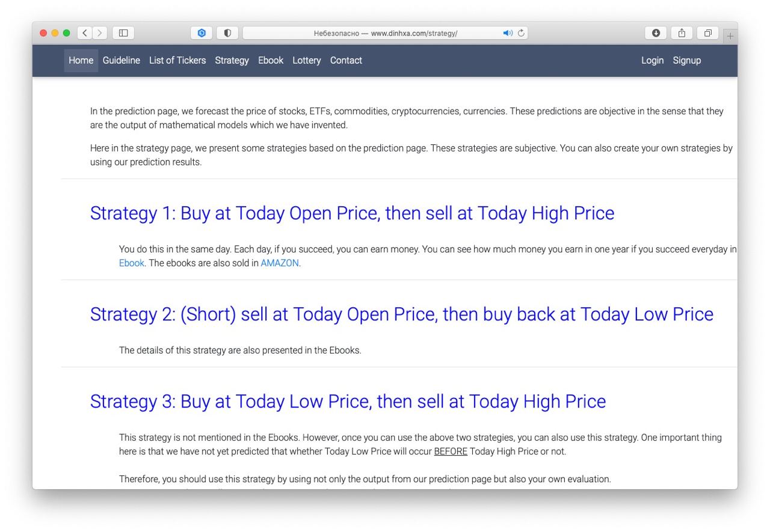The width and height of the screenshot is (770, 532).
Task: Click "Therefore, you should use this strategy" line
Action: (x=365, y=479)
